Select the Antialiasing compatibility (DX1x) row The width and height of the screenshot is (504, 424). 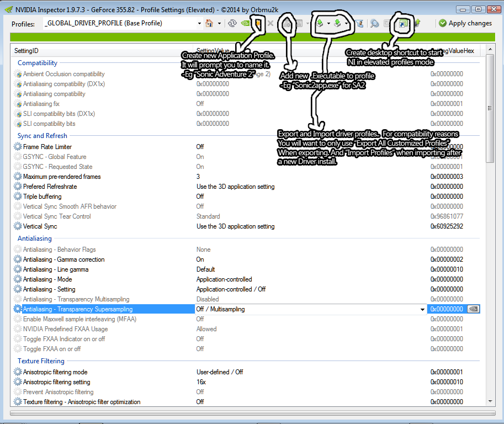click(x=64, y=84)
